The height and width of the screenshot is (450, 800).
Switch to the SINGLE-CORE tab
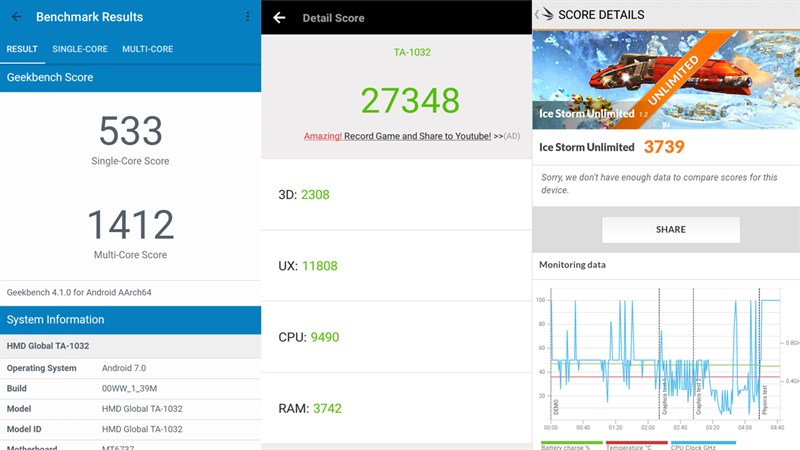coord(80,49)
